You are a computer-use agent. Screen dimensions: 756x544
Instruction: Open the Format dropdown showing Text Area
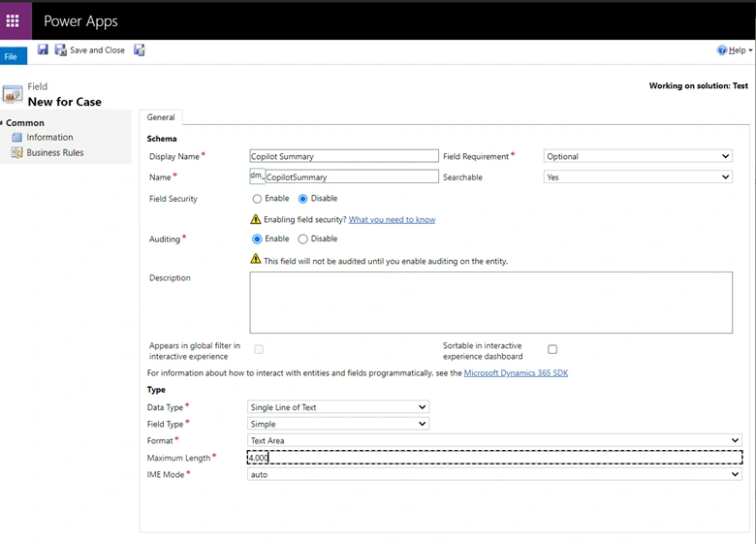[x=494, y=440]
